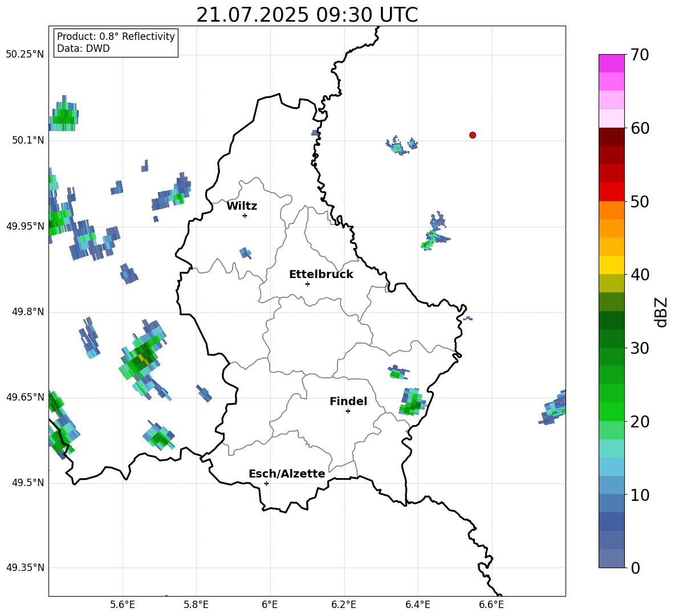675x616 pixels.
Task: Pick the orange swatch just below 50
Action: [611, 210]
